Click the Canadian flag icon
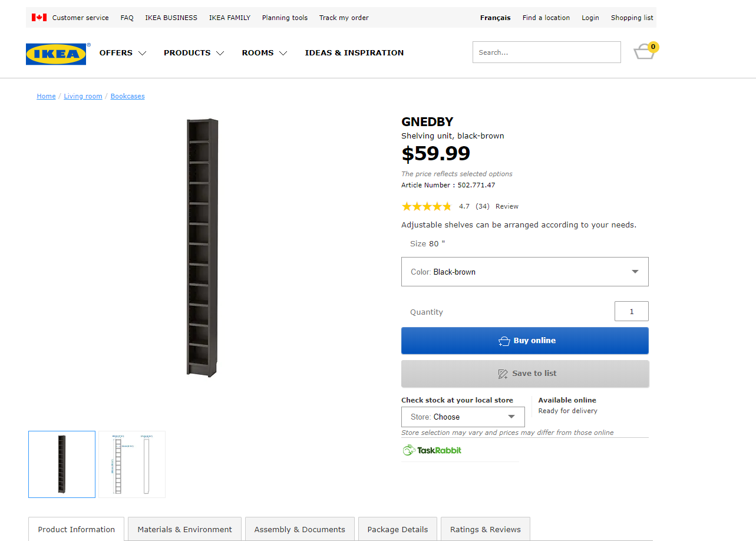This screenshot has width=756, height=541. point(39,18)
